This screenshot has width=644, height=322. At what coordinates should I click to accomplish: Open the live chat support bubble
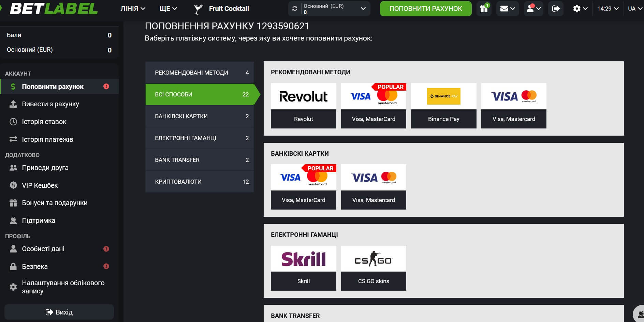639,314
